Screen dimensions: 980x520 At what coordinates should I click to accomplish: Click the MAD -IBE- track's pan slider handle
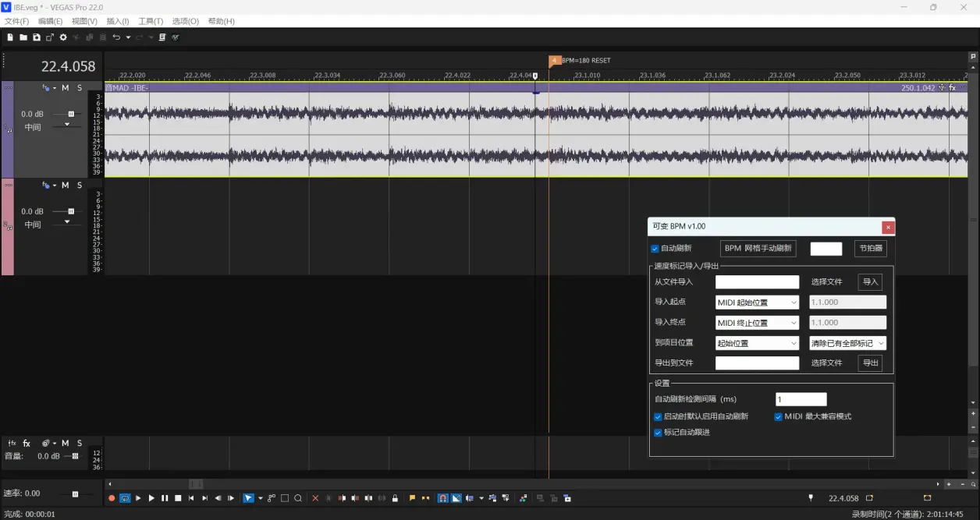tap(66, 125)
